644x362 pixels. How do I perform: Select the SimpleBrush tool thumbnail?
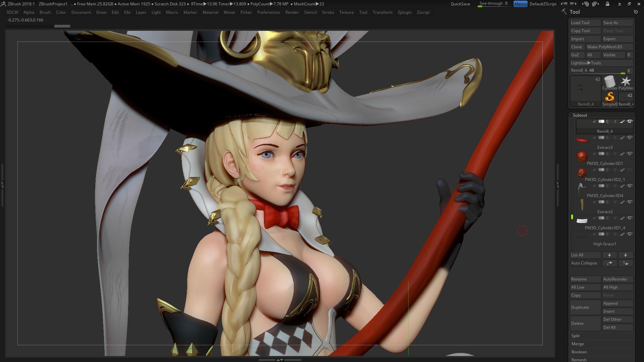click(x=609, y=97)
